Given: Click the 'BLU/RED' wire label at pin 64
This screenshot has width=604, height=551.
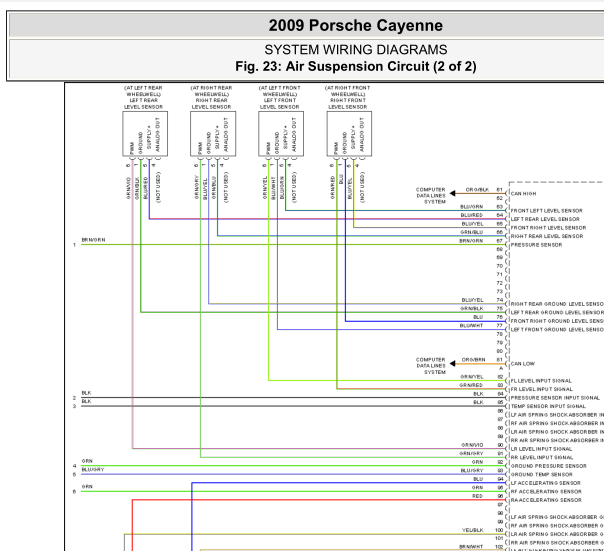Looking at the screenshot, I should [x=471, y=215].
